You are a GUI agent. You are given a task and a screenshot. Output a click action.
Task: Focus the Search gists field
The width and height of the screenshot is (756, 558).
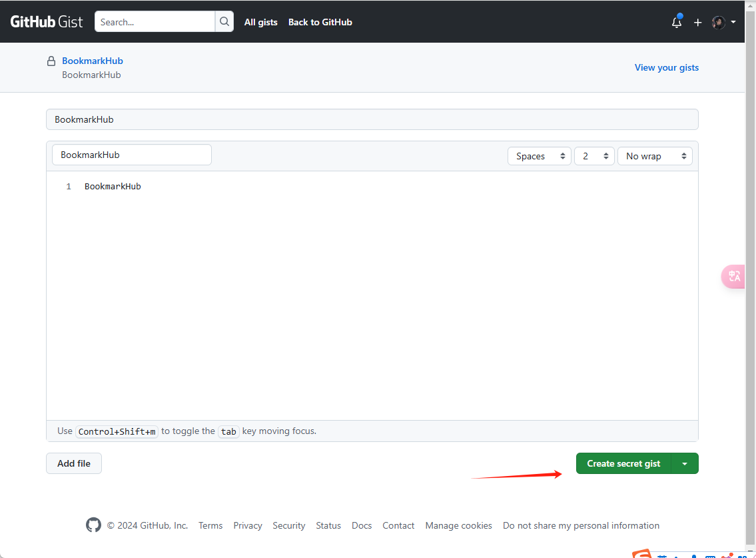[155, 22]
